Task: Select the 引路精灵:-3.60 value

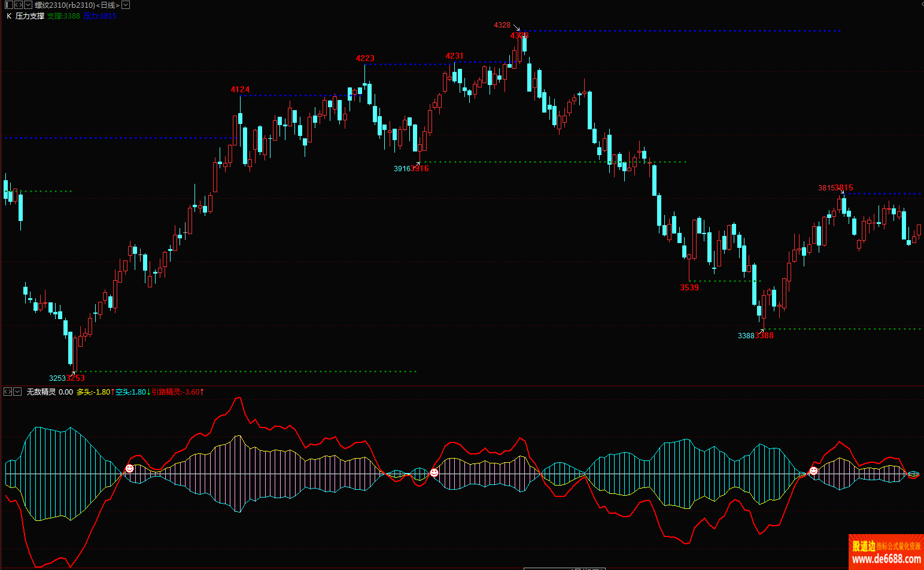Action: click(175, 392)
